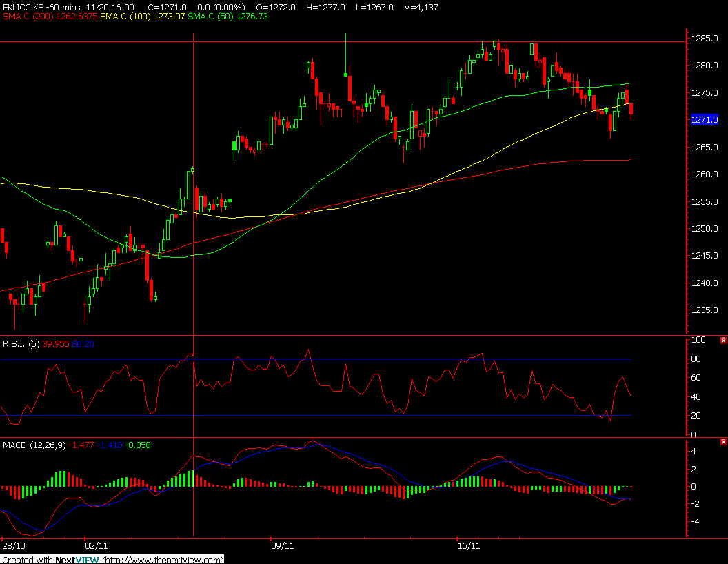Select the 02/11 date on time axis

click(x=97, y=545)
